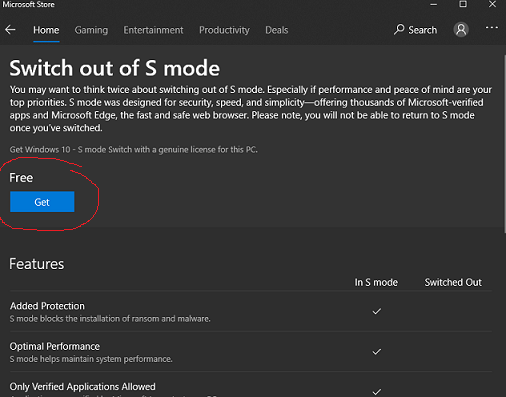Close the Microsoft Store window
This screenshot has width=506, height=397.
492,4
